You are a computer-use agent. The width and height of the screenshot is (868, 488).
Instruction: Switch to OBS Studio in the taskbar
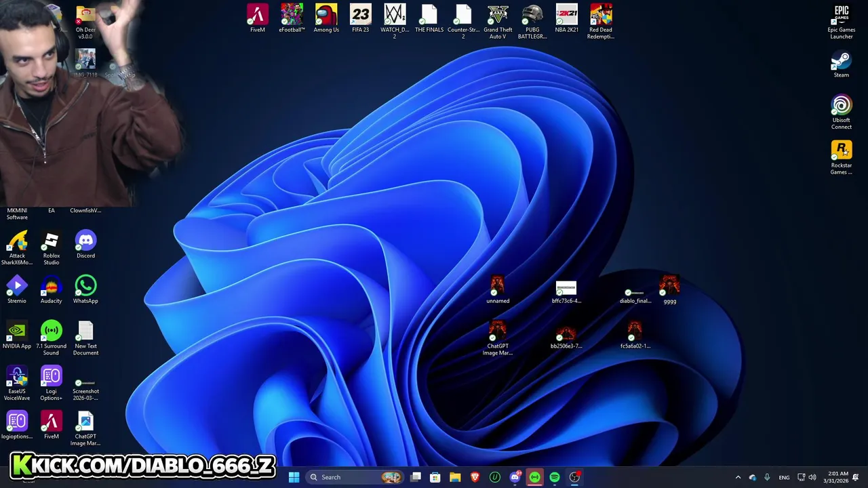(574, 477)
